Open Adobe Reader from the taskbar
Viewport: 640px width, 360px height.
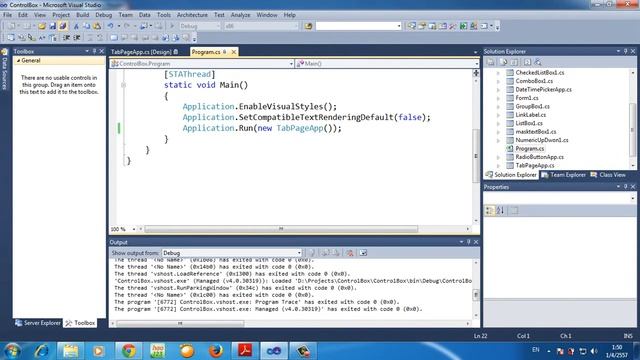click(245, 351)
